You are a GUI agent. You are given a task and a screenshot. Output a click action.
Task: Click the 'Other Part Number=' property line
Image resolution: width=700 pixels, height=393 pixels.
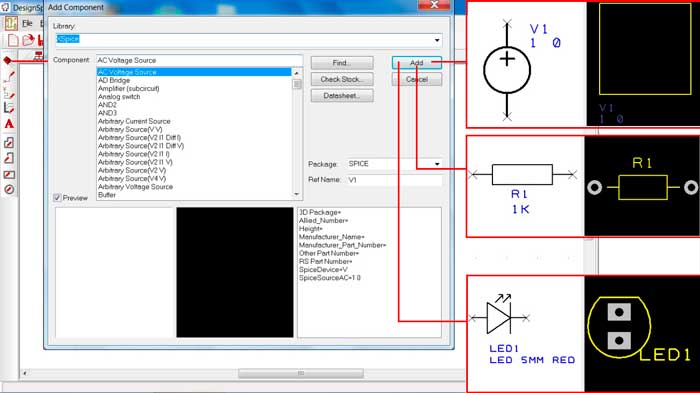[x=329, y=253]
